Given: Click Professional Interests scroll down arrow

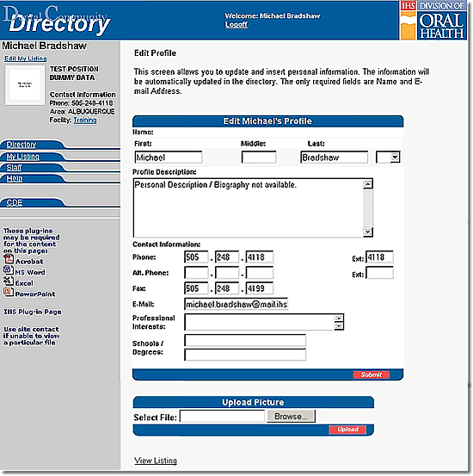Looking at the screenshot, I should [x=339, y=326].
